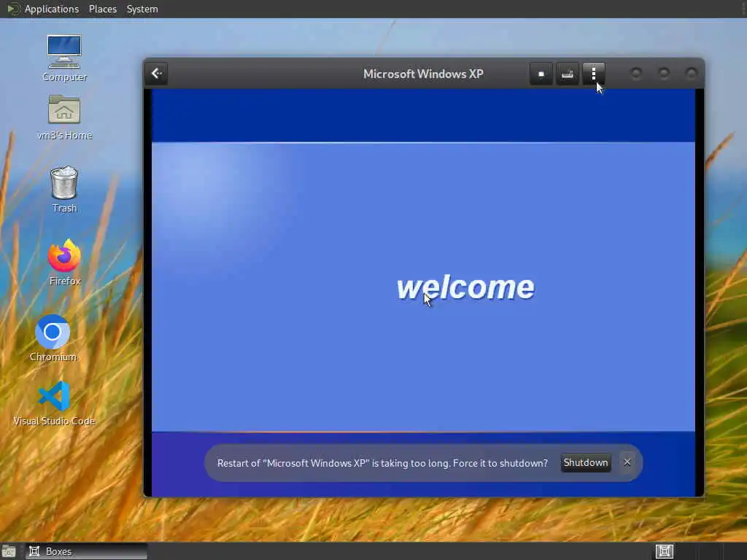Force shutdown via the Shutdown button
The image size is (747, 560).
586,462
